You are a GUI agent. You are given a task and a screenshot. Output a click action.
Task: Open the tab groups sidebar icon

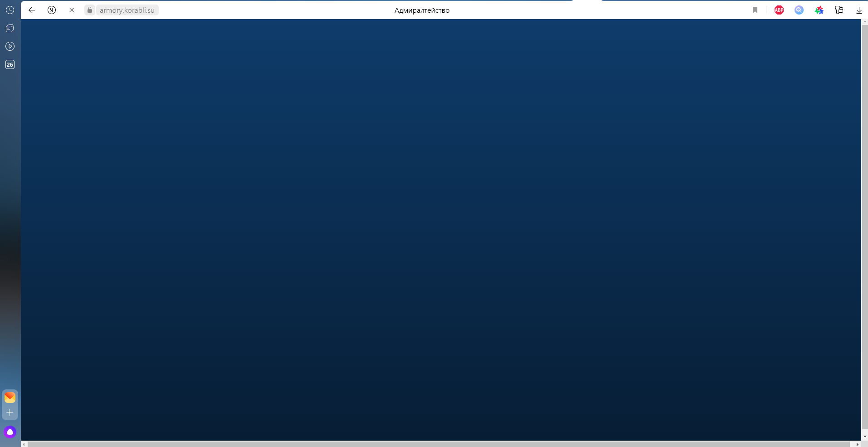pyautogui.click(x=10, y=29)
